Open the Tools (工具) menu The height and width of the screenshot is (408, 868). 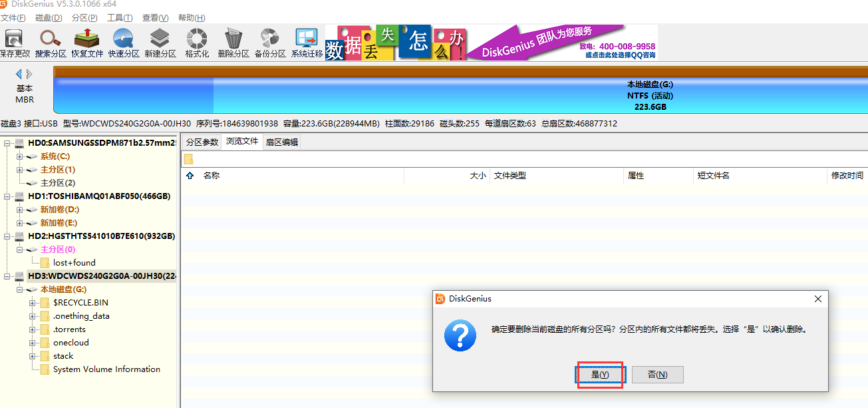(120, 18)
